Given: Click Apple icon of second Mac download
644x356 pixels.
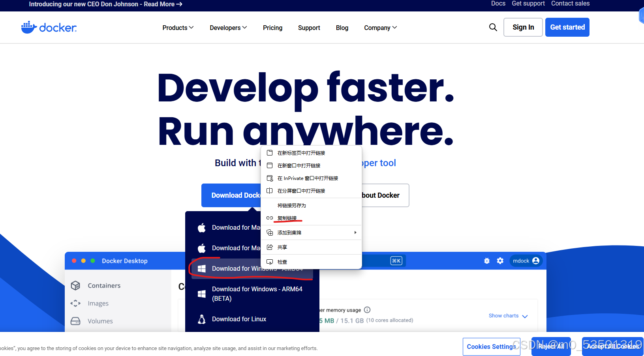Looking at the screenshot, I should pyautogui.click(x=202, y=248).
